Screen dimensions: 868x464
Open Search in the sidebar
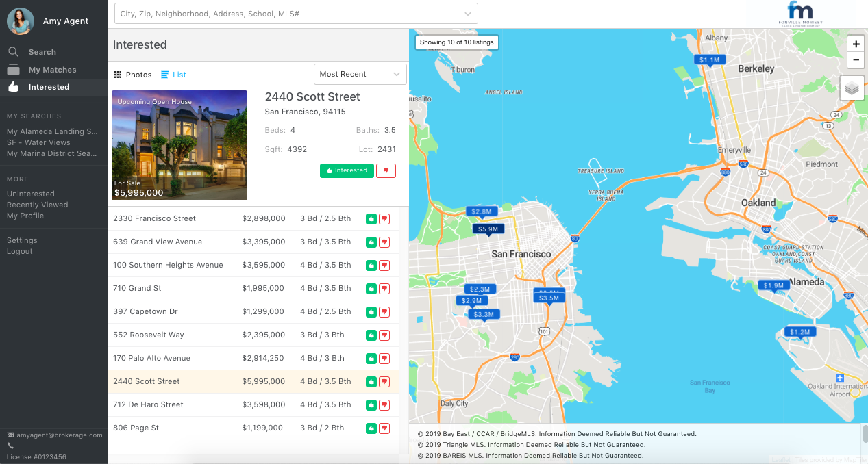click(42, 52)
